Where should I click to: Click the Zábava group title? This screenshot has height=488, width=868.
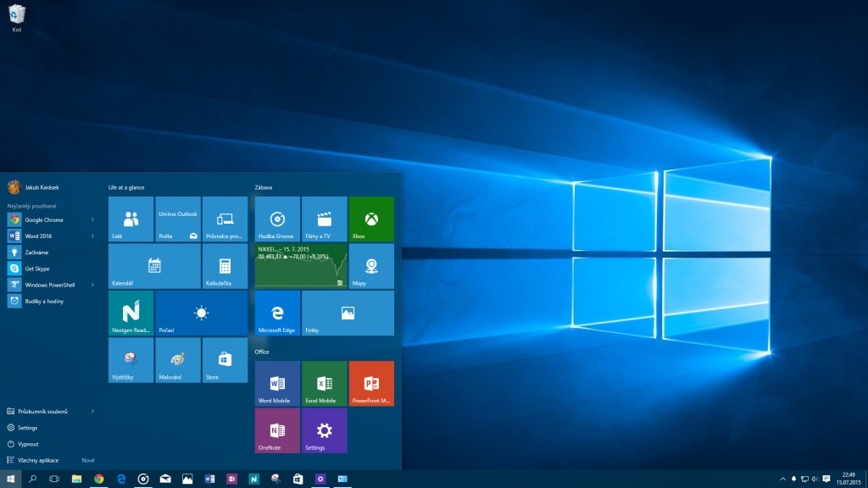point(263,187)
